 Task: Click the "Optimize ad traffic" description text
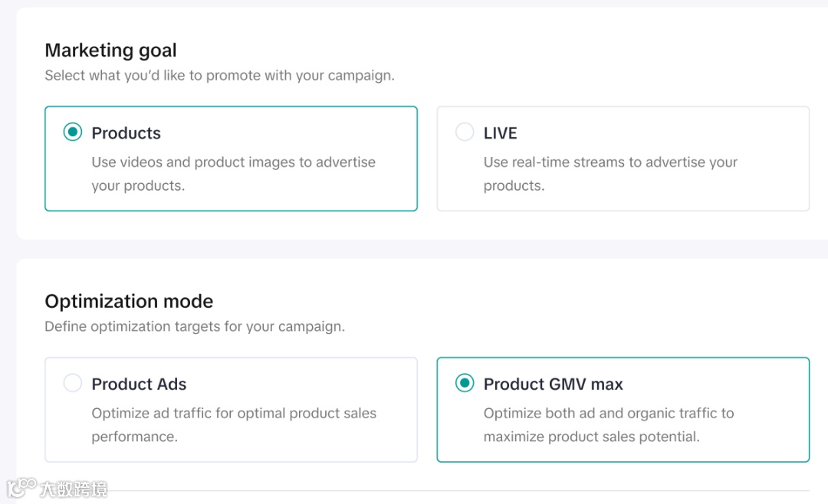click(x=233, y=425)
